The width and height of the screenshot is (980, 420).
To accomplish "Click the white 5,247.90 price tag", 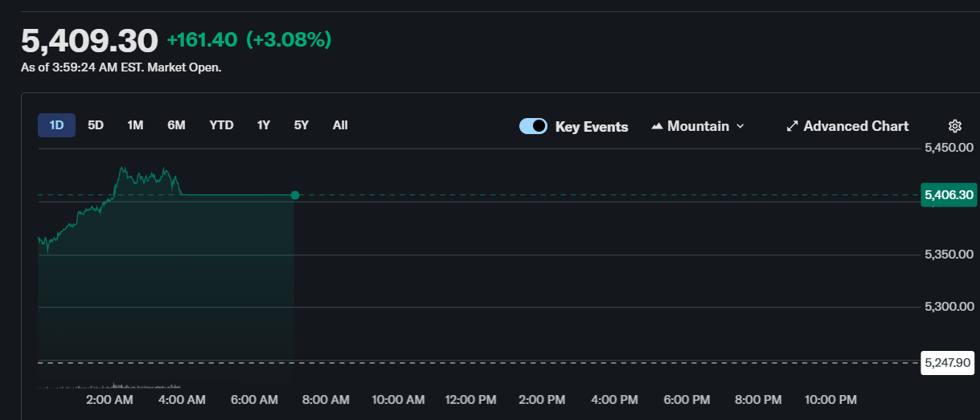I will (x=949, y=363).
